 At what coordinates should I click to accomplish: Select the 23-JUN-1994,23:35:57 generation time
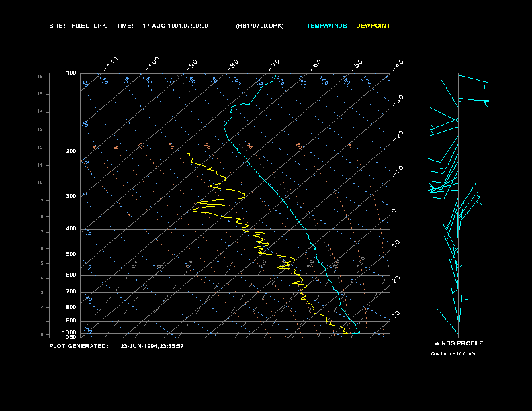[x=152, y=346]
